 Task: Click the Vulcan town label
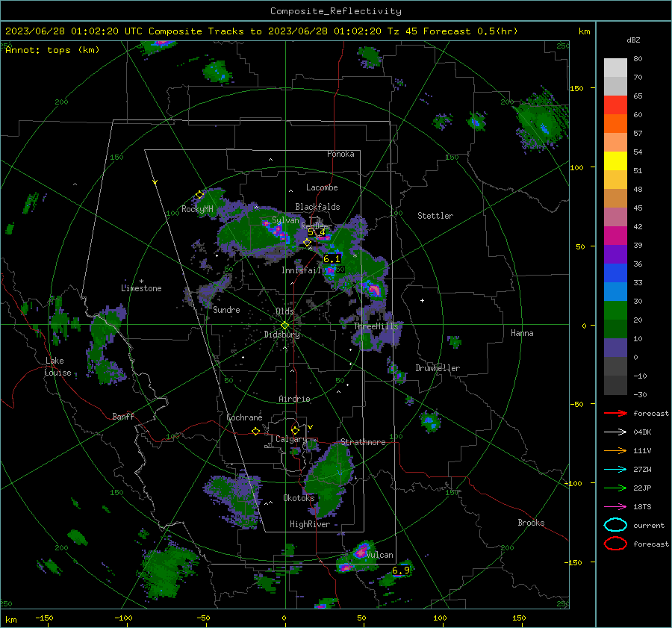coord(379,555)
